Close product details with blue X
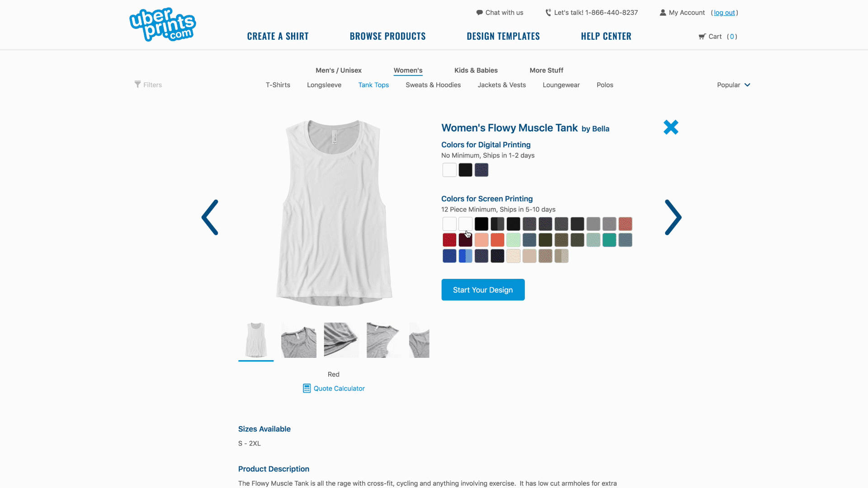 (671, 127)
